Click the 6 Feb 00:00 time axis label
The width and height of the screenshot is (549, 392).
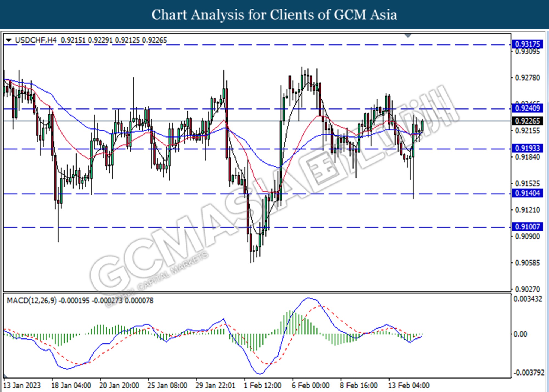[x=310, y=385]
